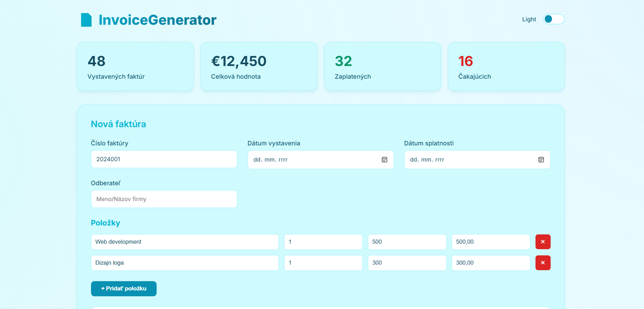Click the InvoiceGenerator title text
This screenshot has height=309, width=644.
click(158, 20)
